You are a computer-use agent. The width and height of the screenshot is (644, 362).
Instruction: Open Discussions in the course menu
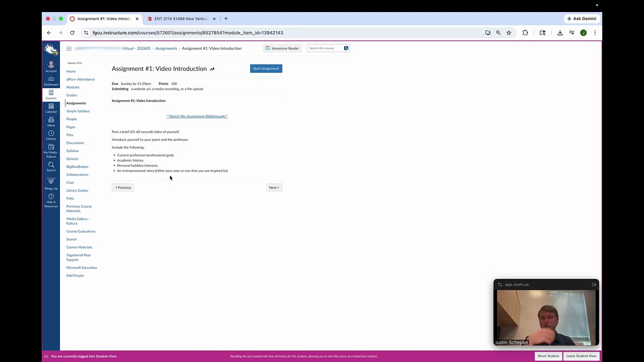[75, 143]
